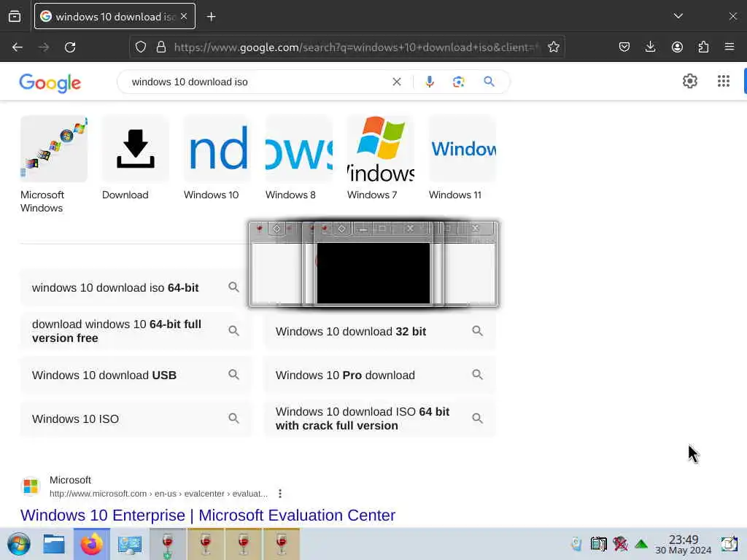Open the file manager from taskbar
747x560 pixels.
(54, 544)
